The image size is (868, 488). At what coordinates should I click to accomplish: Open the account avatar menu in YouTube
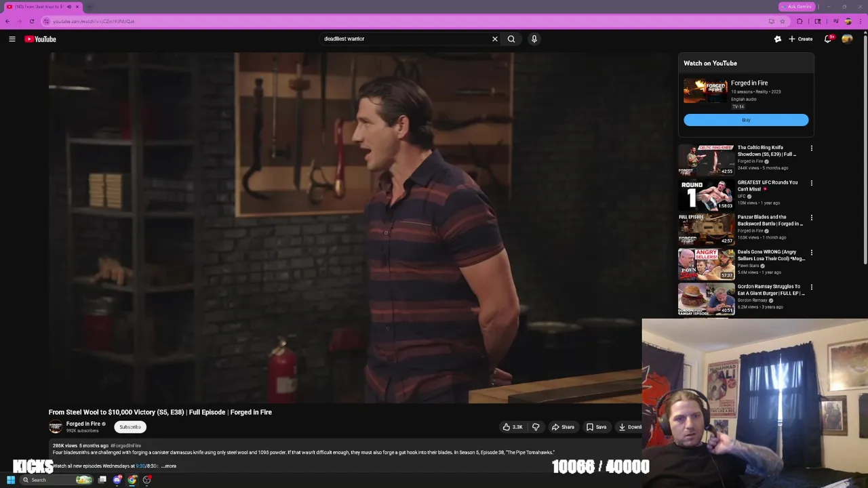(x=848, y=39)
